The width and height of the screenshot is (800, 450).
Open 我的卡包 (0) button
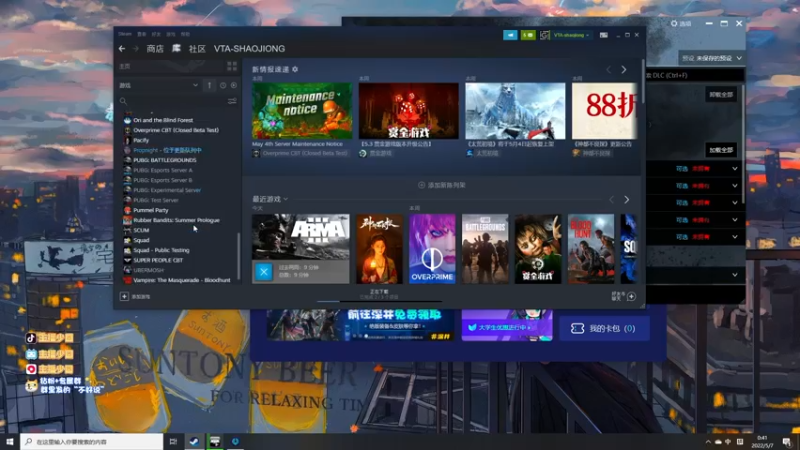point(604,329)
